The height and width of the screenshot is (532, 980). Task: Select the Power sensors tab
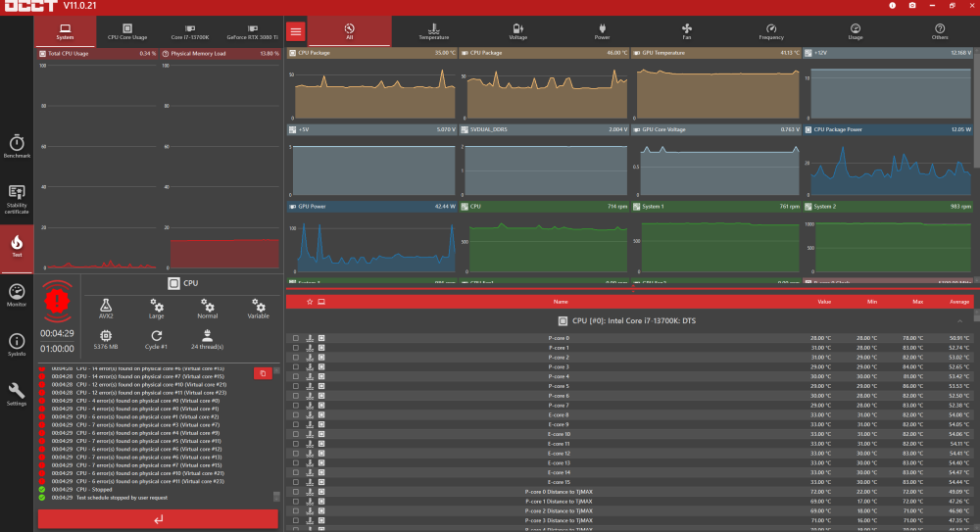pyautogui.click(x=603, y=31)
